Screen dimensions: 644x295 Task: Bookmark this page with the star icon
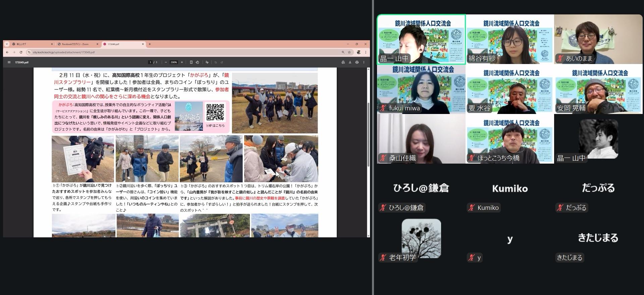coord(349,52)
